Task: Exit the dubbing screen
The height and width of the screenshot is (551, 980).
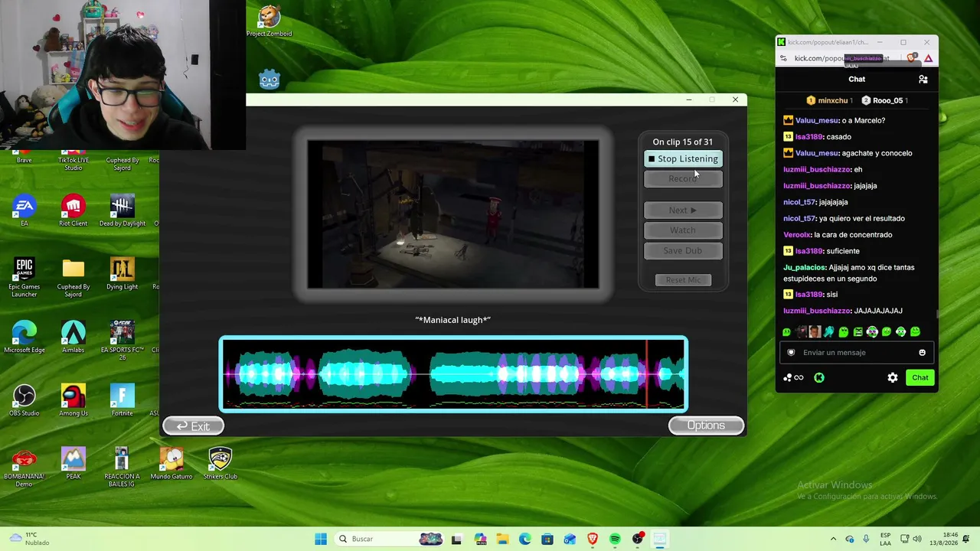Action: point(193,426)
